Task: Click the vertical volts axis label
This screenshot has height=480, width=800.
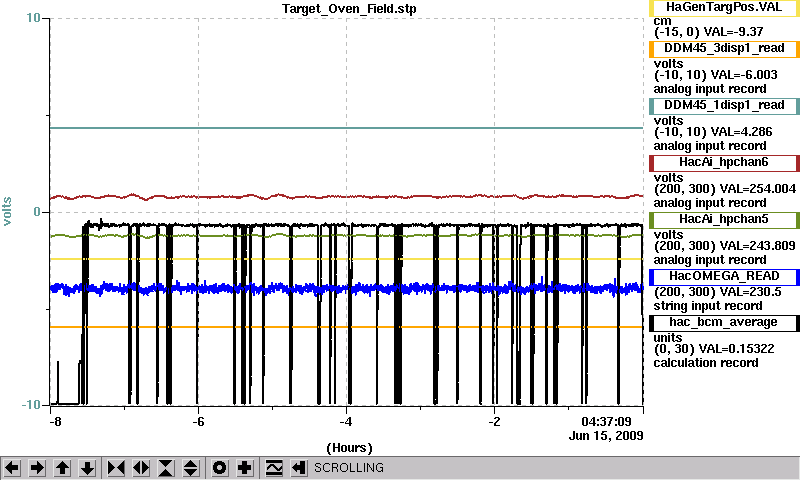Action: click(x=7, y=212)
